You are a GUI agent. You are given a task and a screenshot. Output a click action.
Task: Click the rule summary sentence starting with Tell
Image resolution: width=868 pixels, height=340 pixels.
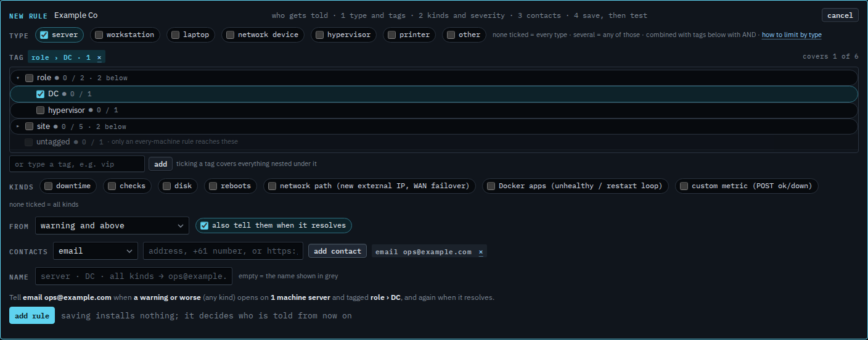tap(252, 297)
